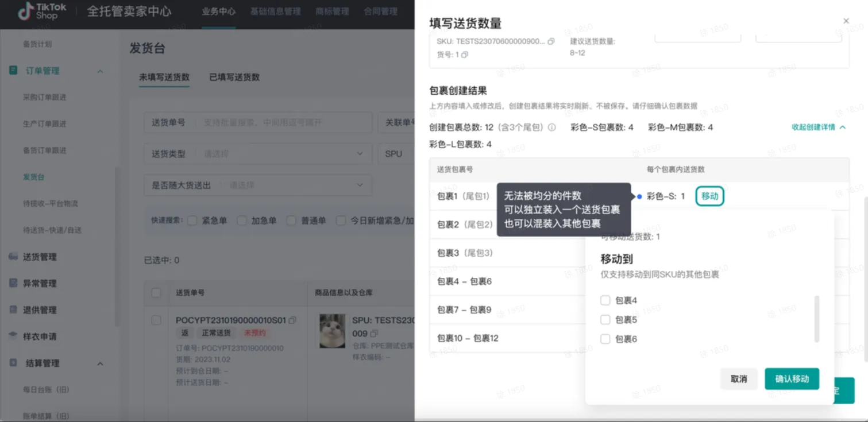The height and width of the screenshot is (422, 868).
Task: Copy the SPU code ending 009
Action: point(374,334)
